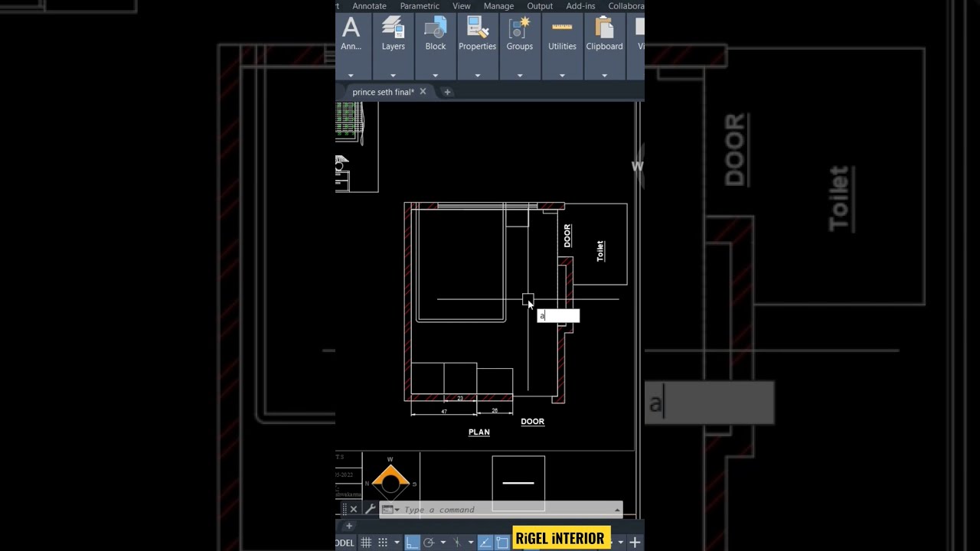Screen dimensions: 980x551
Task: Click the MODEL space button
Action: (345, 543)
